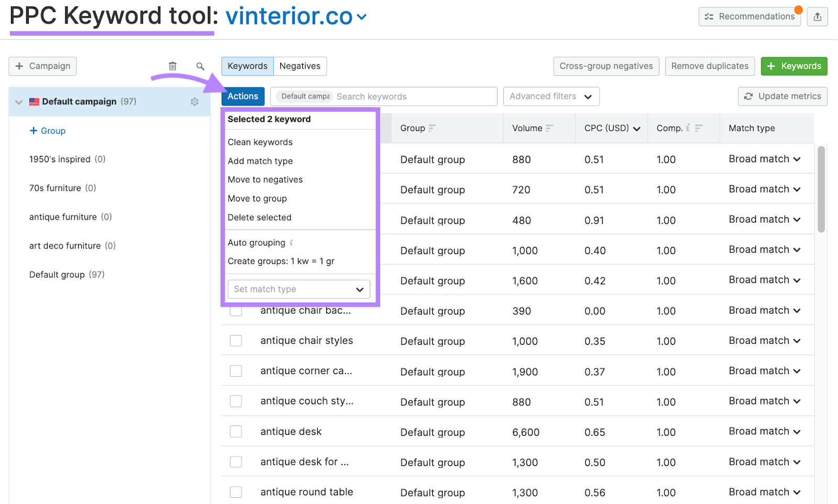838x504 pixels.
Task: Select 1950's inspired group
Action: point(68,159)
